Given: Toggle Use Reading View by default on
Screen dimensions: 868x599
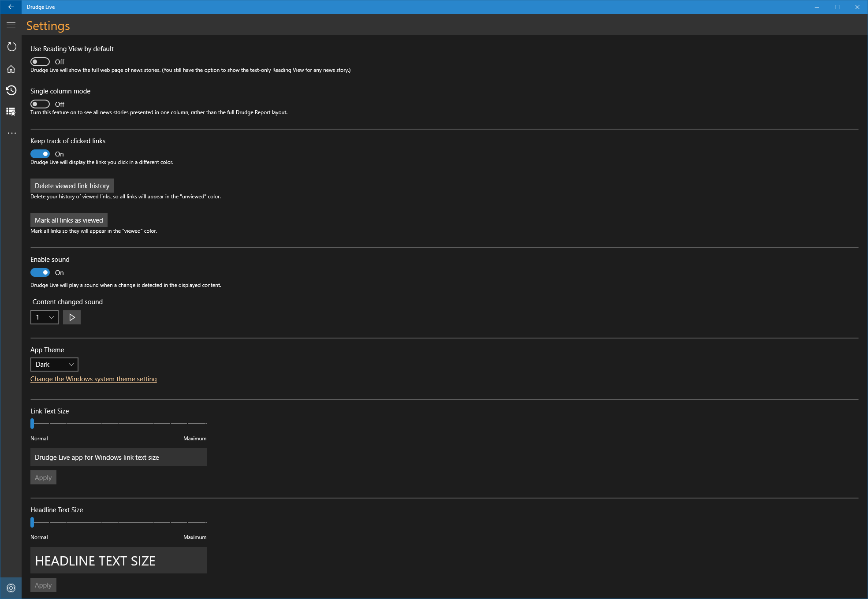Looking at the screenshot, I should pos(40,61).
